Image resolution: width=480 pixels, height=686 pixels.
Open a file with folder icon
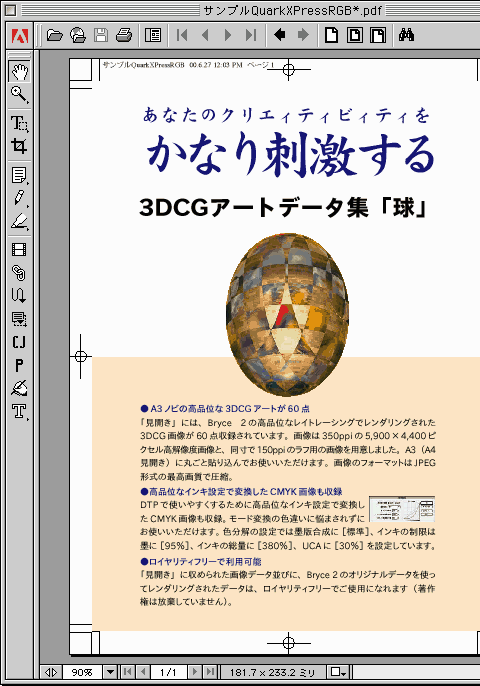click(x=55, y=35)
